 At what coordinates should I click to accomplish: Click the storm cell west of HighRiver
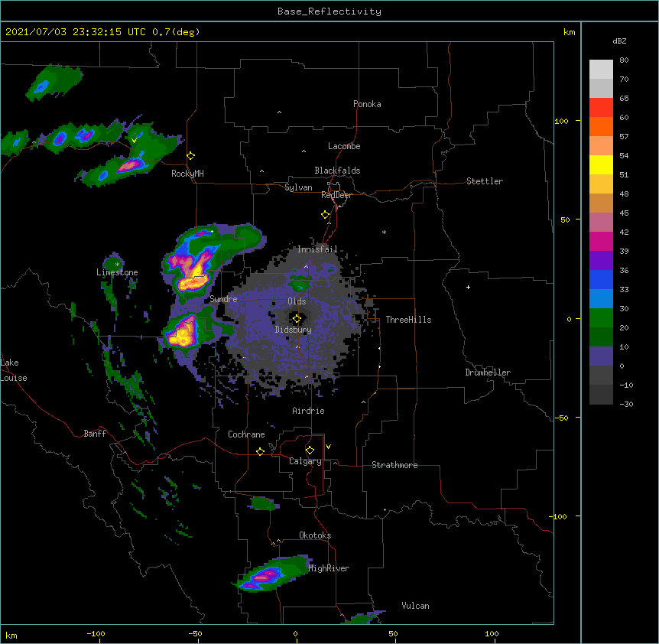click(x=271, y=574)
